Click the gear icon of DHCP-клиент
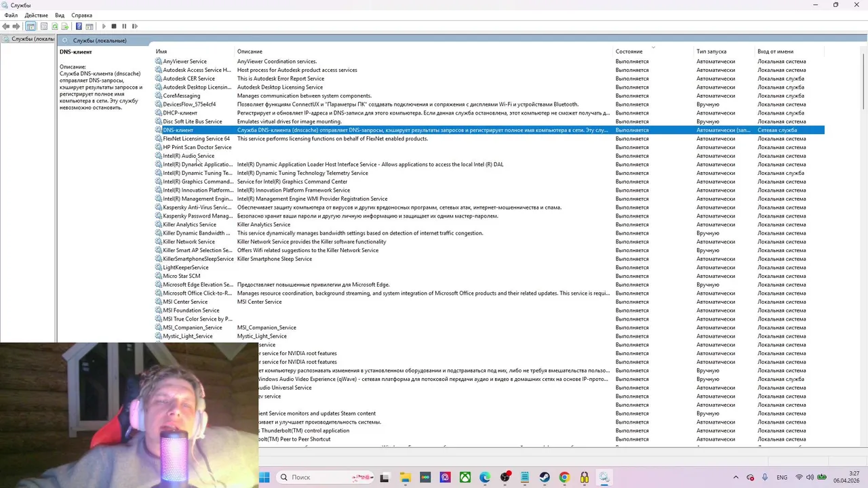 [159, 113]
